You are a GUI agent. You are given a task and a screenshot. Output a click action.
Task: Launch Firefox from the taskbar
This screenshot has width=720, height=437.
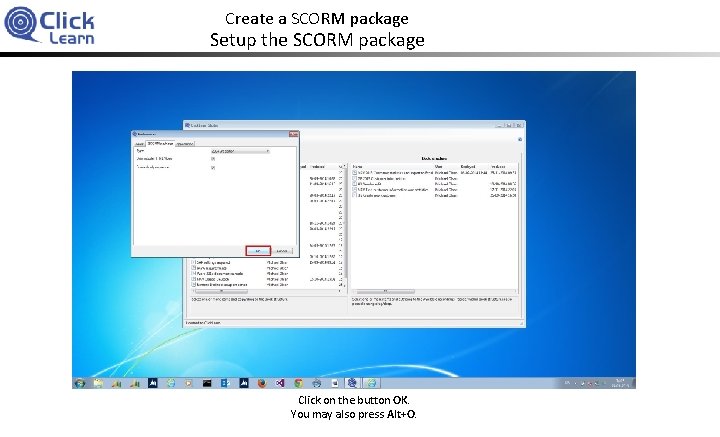(262, 383)
